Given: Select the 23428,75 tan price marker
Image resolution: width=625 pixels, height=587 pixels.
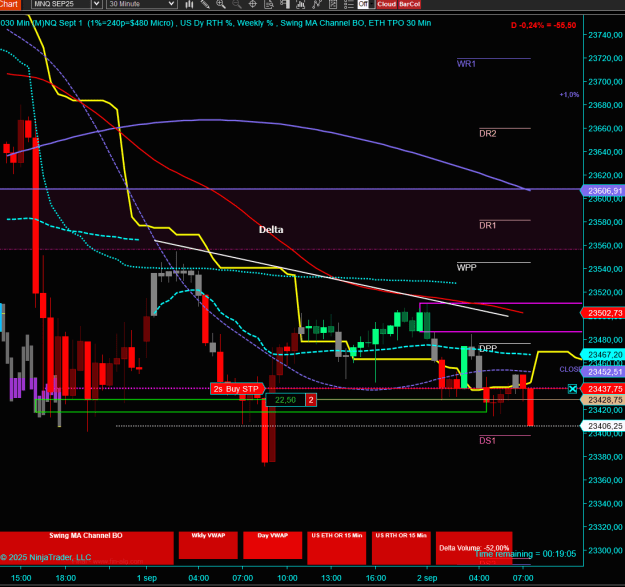Looking at the screenshot, I should point(603,400).
